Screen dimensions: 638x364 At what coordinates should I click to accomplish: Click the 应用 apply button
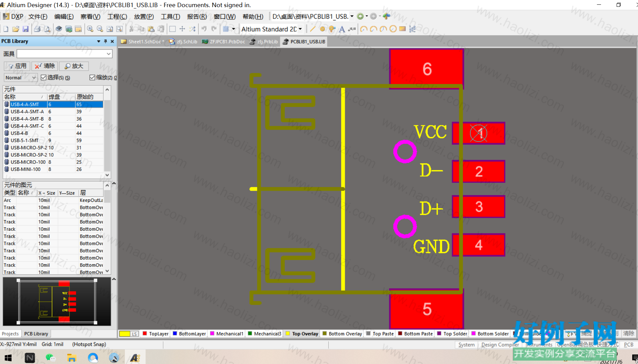(x=17, y=66)
